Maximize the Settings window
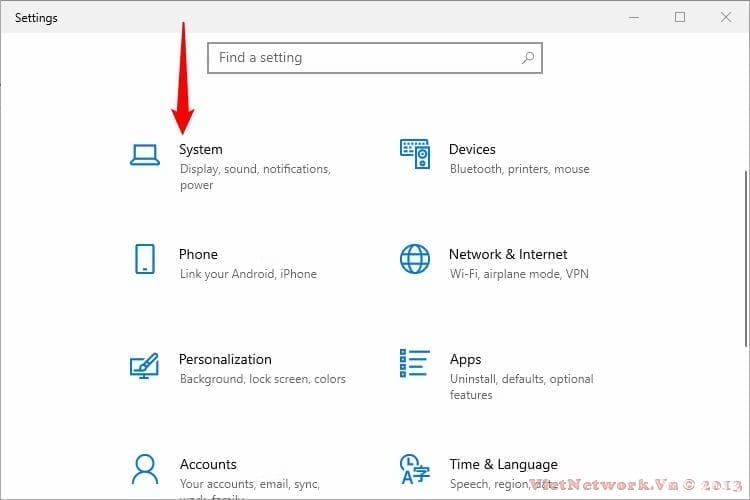Image resolution: width=750 pixels, height=500 pixels. click(x=680, y=17)
